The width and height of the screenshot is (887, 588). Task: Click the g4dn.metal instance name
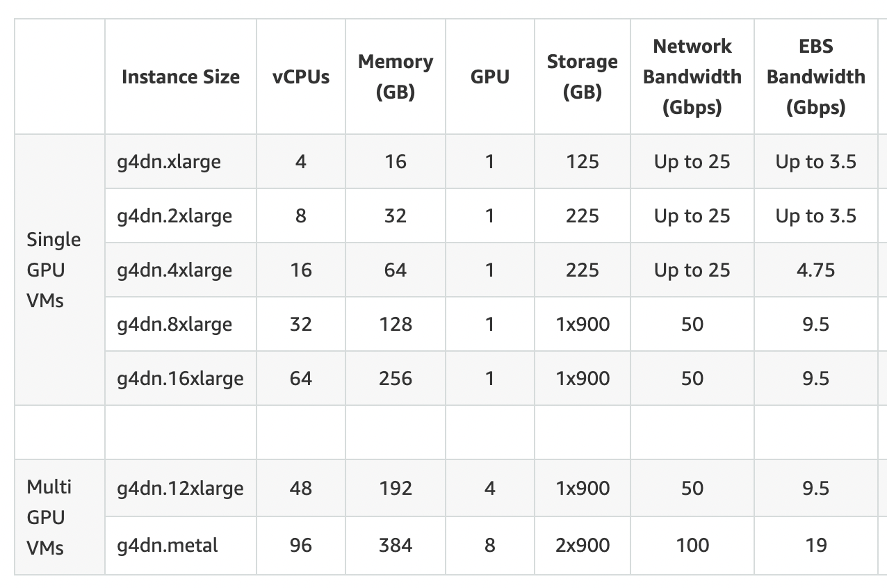(x=167, y=546)
